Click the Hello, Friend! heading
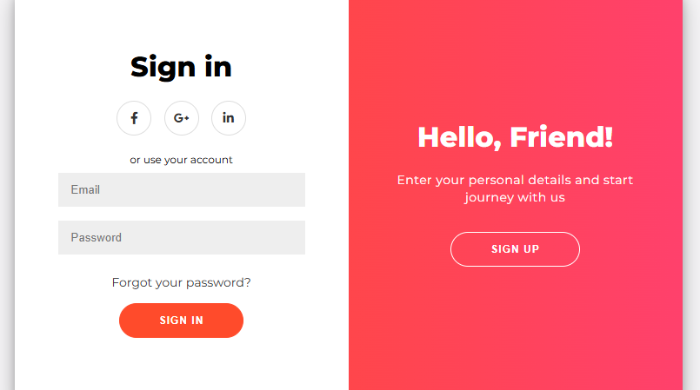This screenshot has width=700, height=390. coord(515,137)
